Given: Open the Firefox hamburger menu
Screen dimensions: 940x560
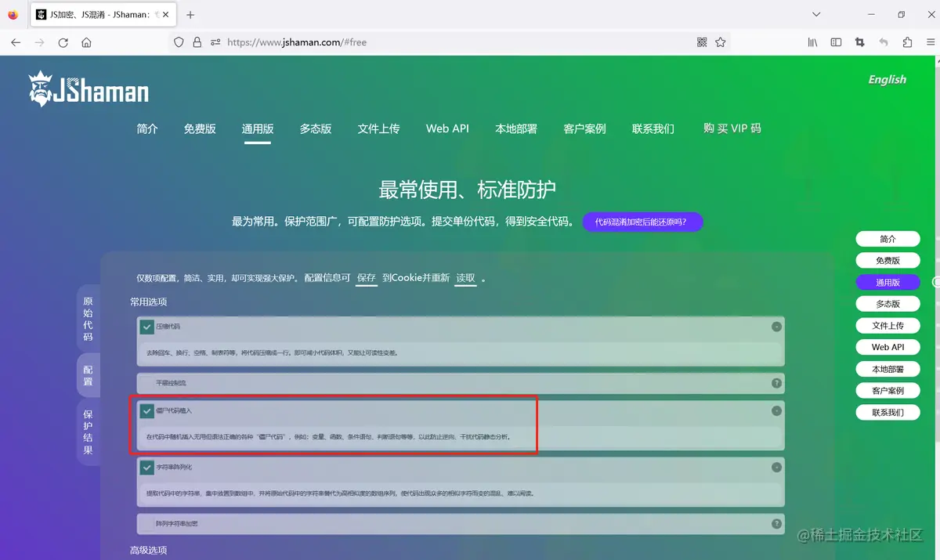Looking at the screenshot, I should pos(930,42).
